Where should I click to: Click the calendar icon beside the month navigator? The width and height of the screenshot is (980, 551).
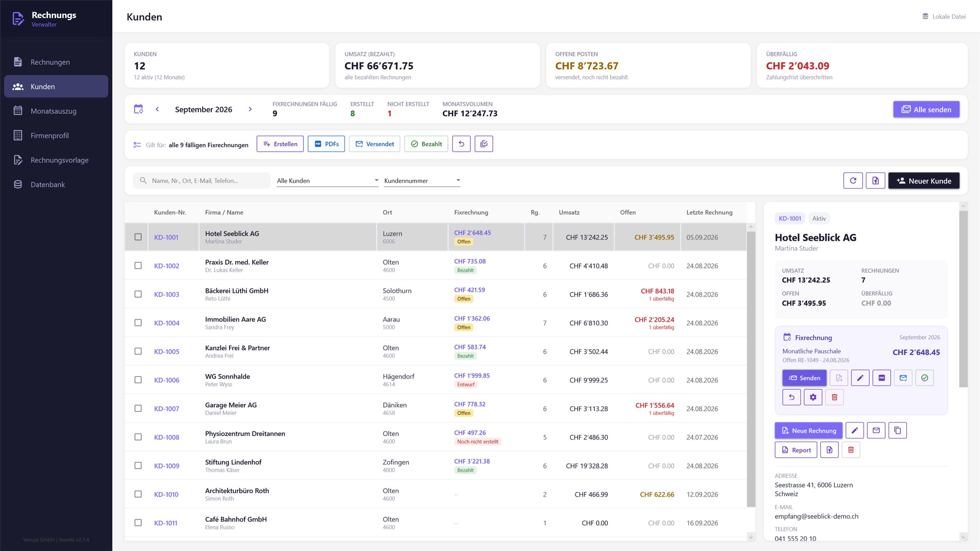(x=139, y=109)
